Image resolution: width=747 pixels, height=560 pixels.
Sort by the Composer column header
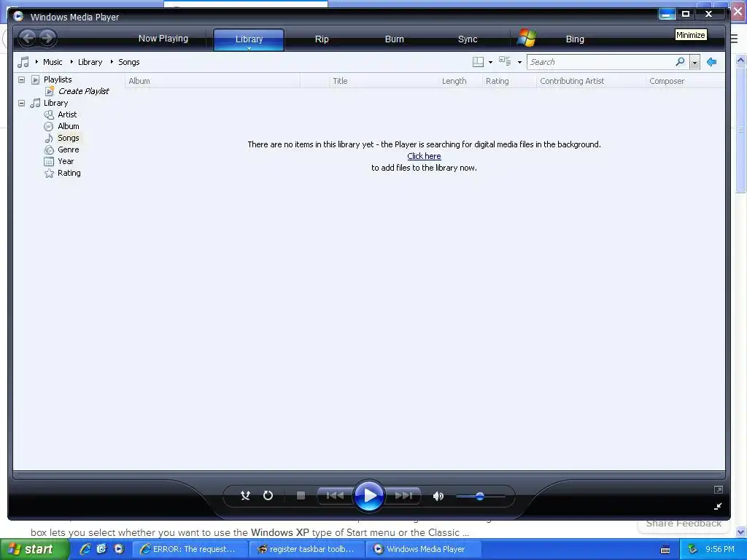pos(685,81)
